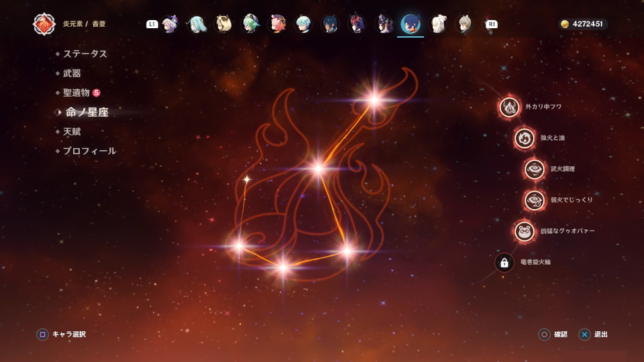Click the キャラ選択 square button
This screenshot has width=644, height=362.
point(42,335)
